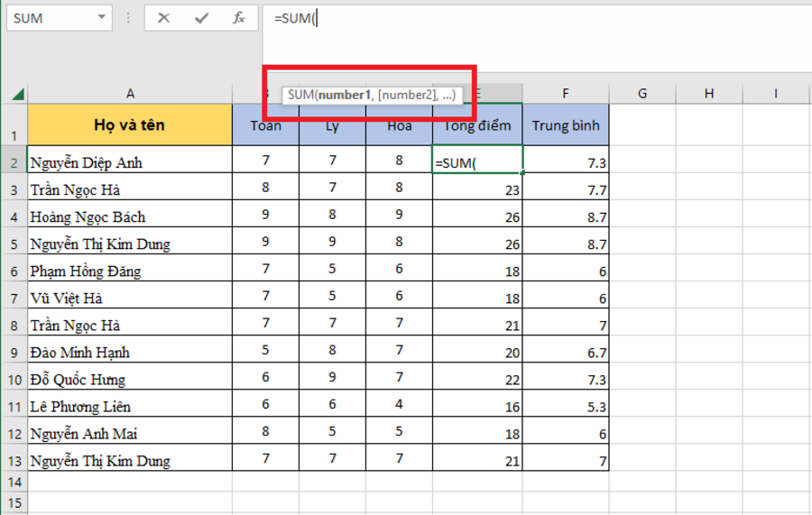Click inside the formula bar text
Image resolution: width=812 pixels, height=515 pixels.
295,18
